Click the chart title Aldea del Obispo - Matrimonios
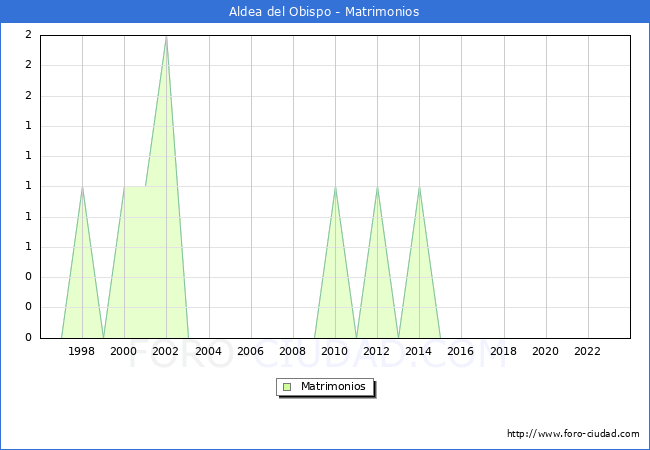The height and width of the screenshot is (450, 650). pos(324,12)
